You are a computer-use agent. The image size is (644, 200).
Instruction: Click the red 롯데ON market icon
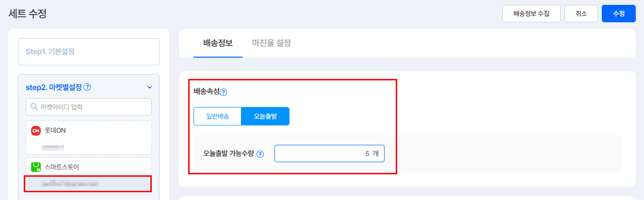35,131
